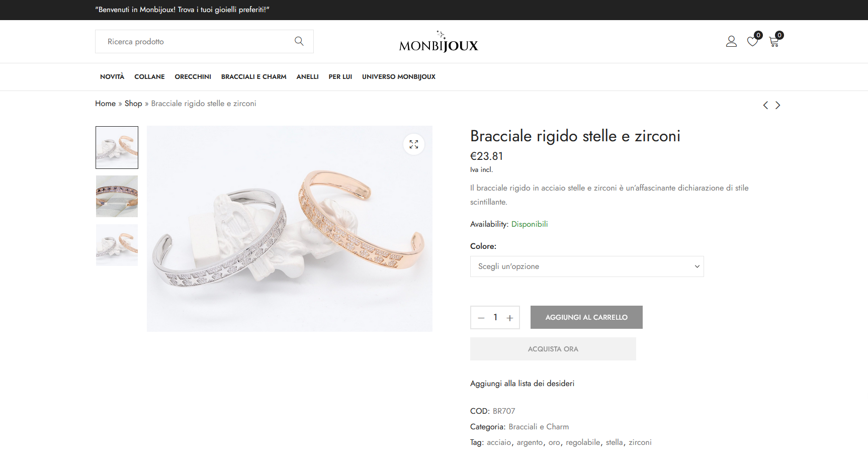Open the wishlist heart icon
This screenshot has height=459, width=868.
752,41
